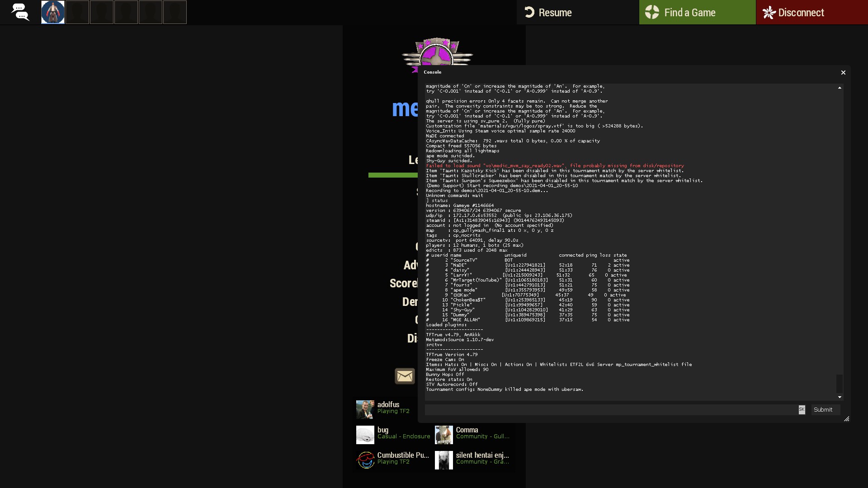Open friend adolfus avatar

[x=365, y=409]
